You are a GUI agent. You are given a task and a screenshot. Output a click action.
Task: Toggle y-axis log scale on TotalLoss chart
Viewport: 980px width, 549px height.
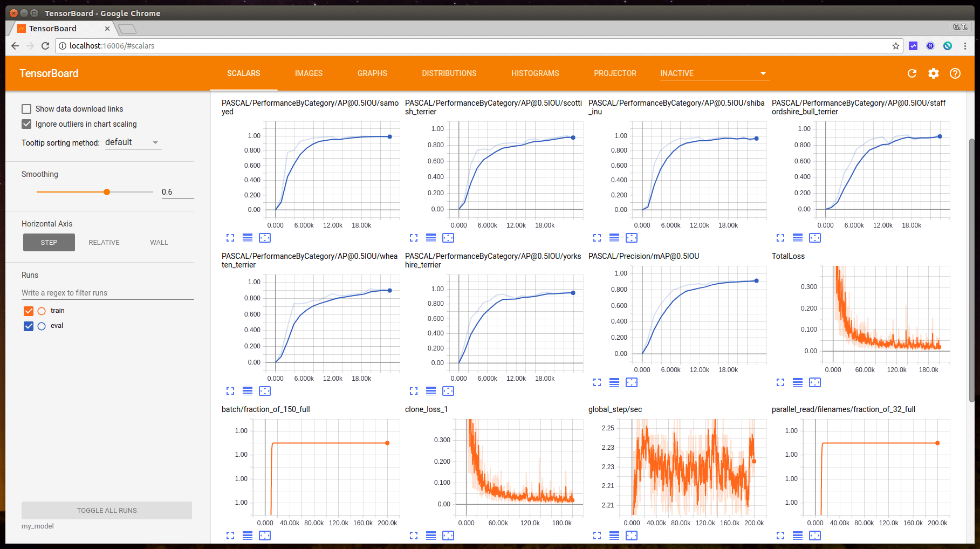pyautogui.click(x=798, y=382)
